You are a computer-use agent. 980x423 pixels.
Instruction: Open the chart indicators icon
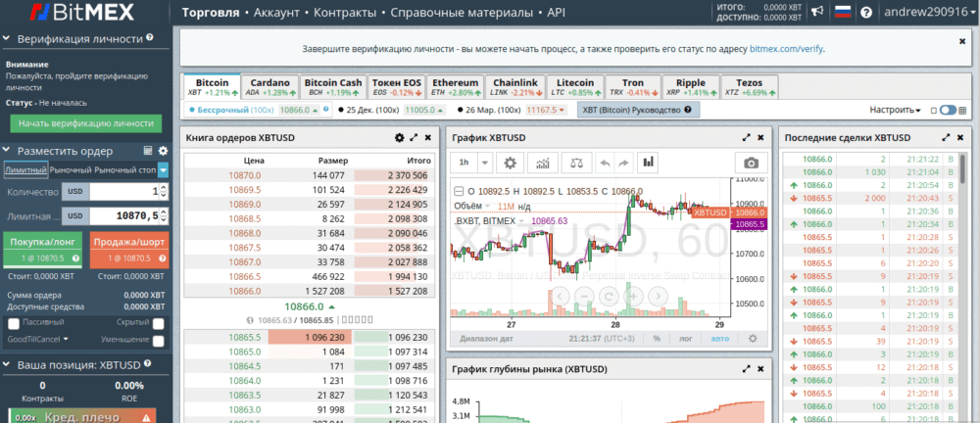(x=546, y=163)
